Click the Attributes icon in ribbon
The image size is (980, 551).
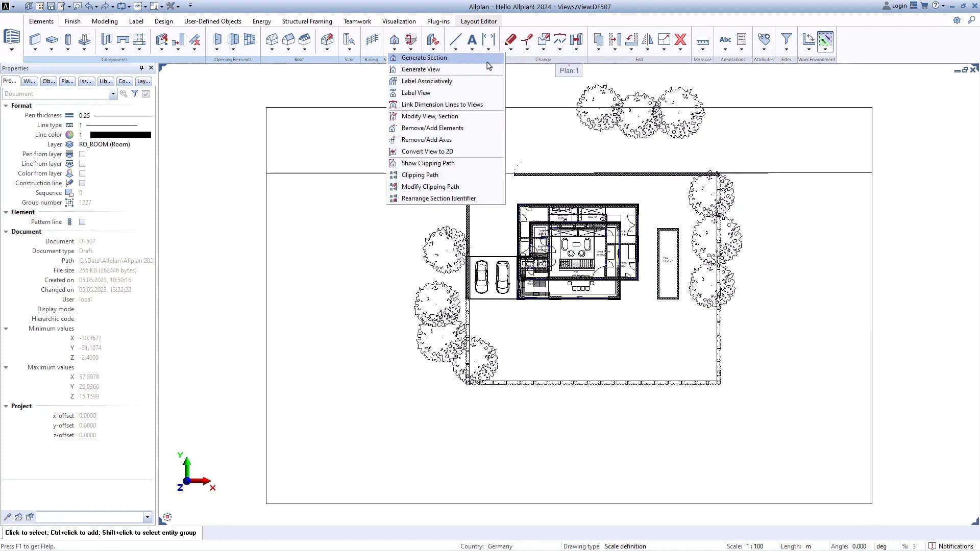point(764,39)
